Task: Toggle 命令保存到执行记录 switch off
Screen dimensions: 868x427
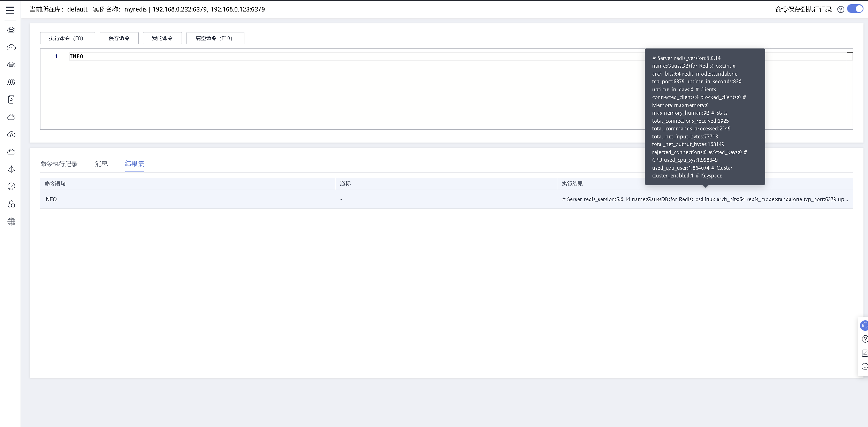Action: pyautogui.click(x=855, y=9)
